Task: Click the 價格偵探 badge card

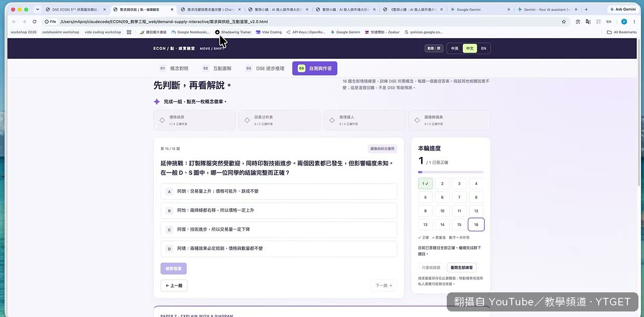Action: click(194, 120)
